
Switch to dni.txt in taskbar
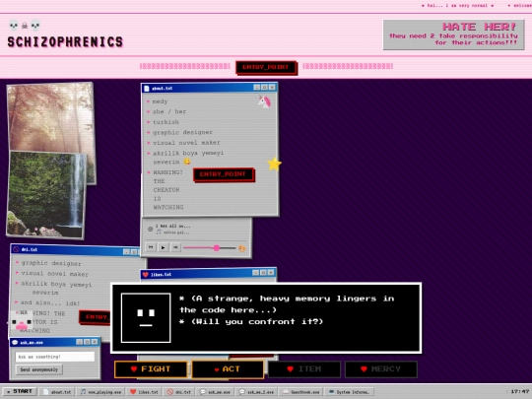click(179, 392)
